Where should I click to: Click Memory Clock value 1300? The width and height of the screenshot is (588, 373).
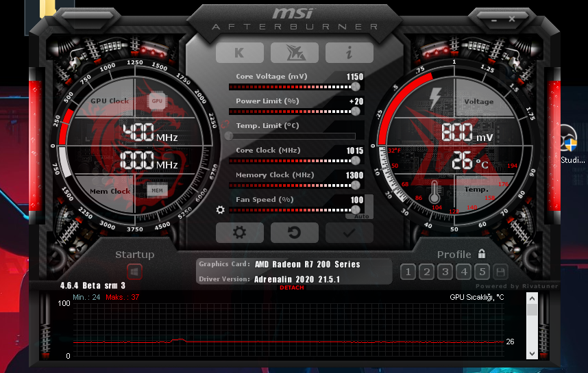point(355,175)
